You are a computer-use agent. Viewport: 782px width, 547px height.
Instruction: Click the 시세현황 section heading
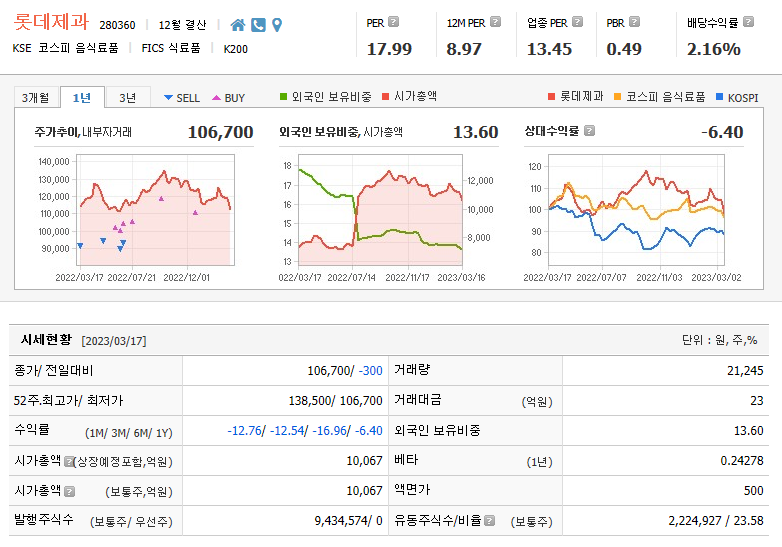[x=46, y=340]
